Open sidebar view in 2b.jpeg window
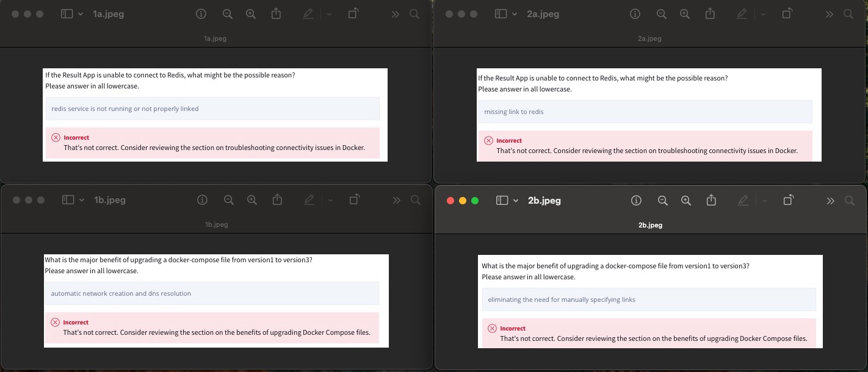The width and height of the screenshot is (868, 372). [x=502, y=201]
